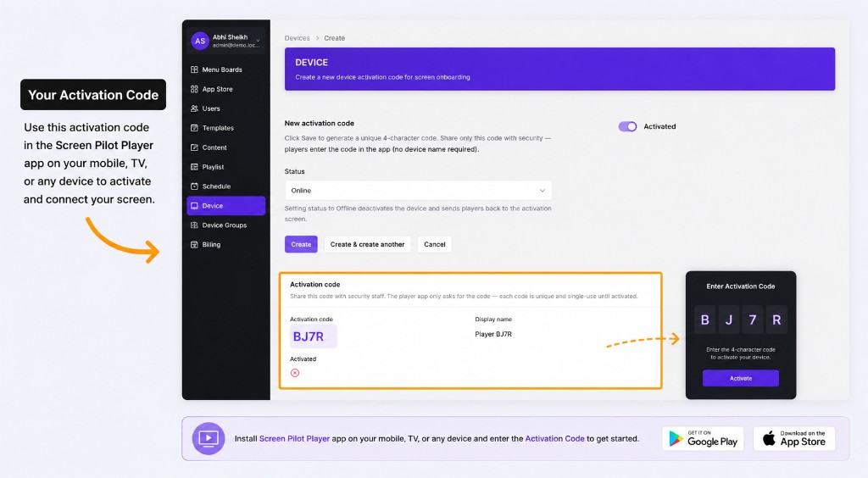The width and height of the screenshot is (868, 478).
Task: Click the Screen Pilot Player link in banner
Action: pyautogui.click(x=294, y=439)
